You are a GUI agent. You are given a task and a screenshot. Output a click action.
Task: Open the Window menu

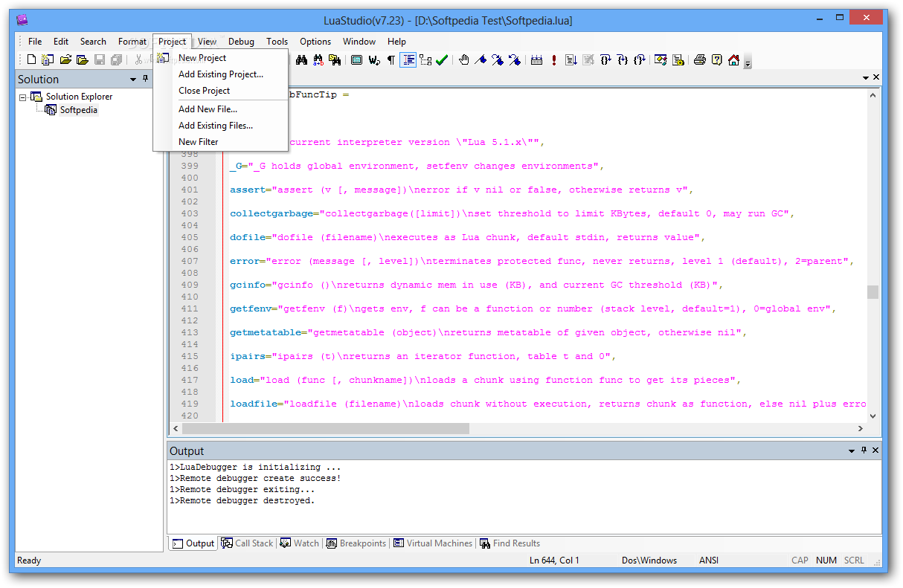[x=359, y=42]
